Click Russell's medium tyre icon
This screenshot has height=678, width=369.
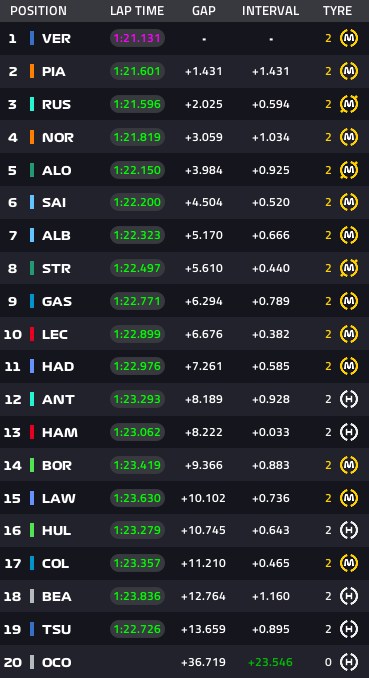[x=349, y=104]
